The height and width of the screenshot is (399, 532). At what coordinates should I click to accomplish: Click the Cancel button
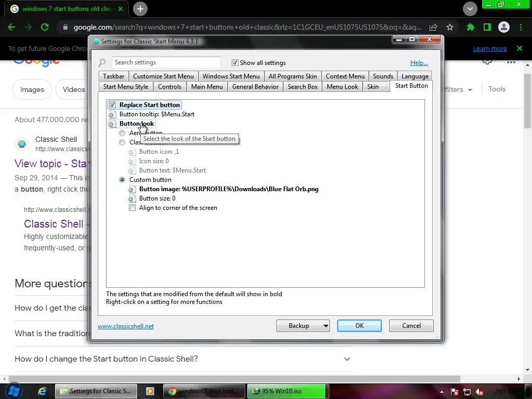click(411, 326)
